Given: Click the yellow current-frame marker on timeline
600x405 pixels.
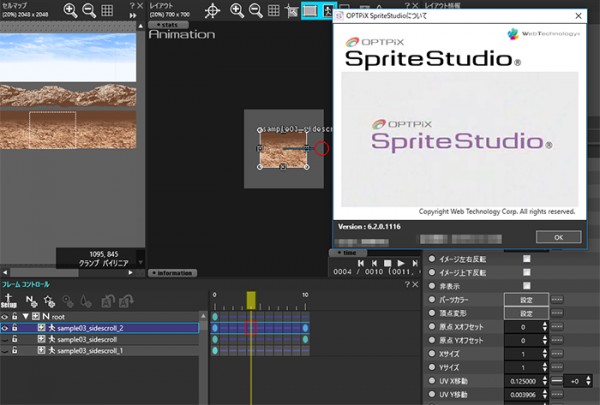Looking at the screenshot, I should pos(251,300).
